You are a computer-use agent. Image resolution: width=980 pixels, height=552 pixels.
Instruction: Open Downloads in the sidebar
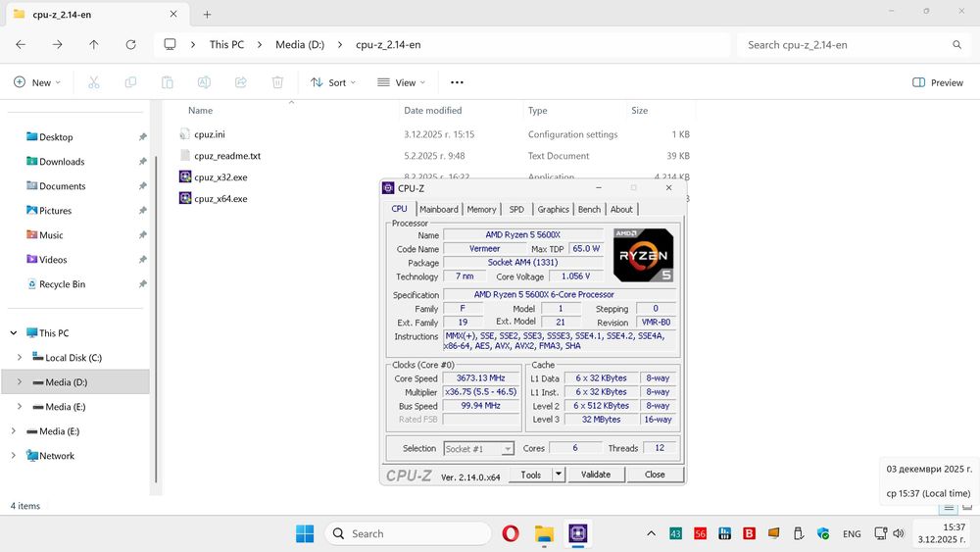point(62,162)
